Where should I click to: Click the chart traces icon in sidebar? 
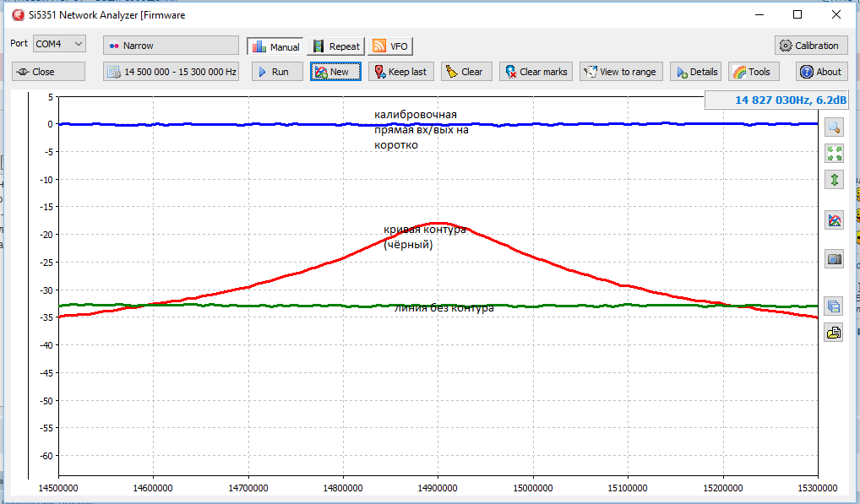tap(834, 220)
